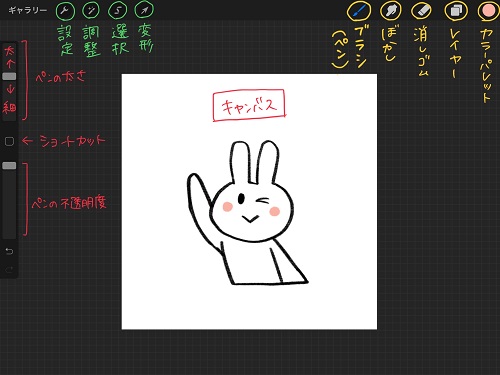Undo the last stroke
The image size is (500, 375).
click(x=9, y=251)
